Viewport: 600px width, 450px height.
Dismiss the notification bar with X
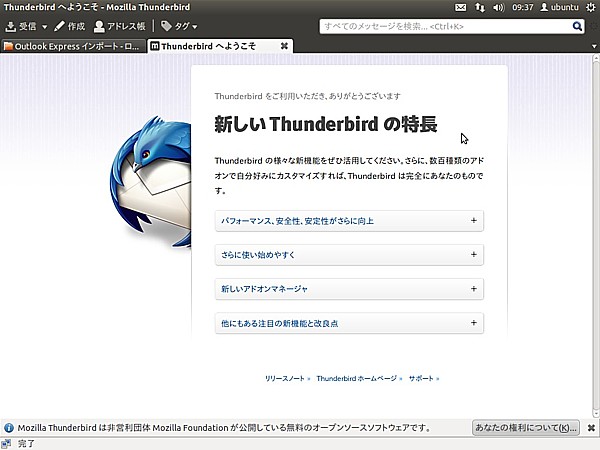tap(591, 428)
